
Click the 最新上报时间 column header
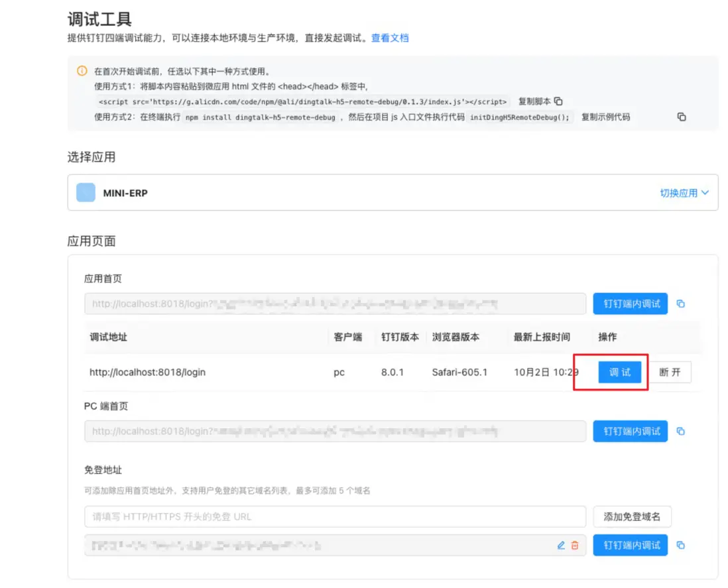[542, 337]
